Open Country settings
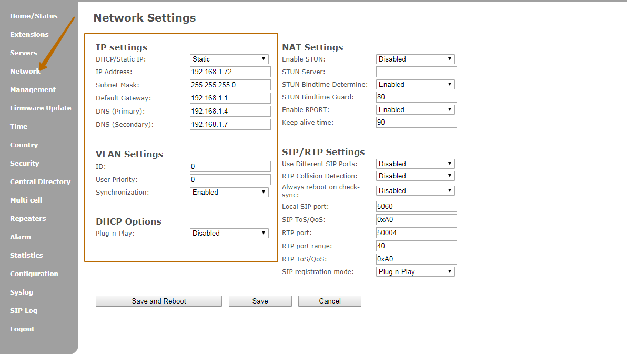This screenshot has width=627, height=364. [x=24, y=145]
